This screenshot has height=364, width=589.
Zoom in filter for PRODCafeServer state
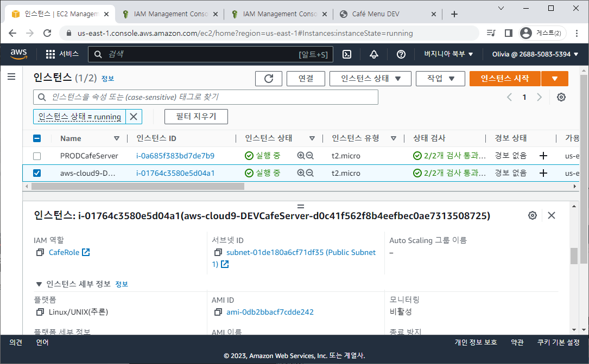point(301,156)
